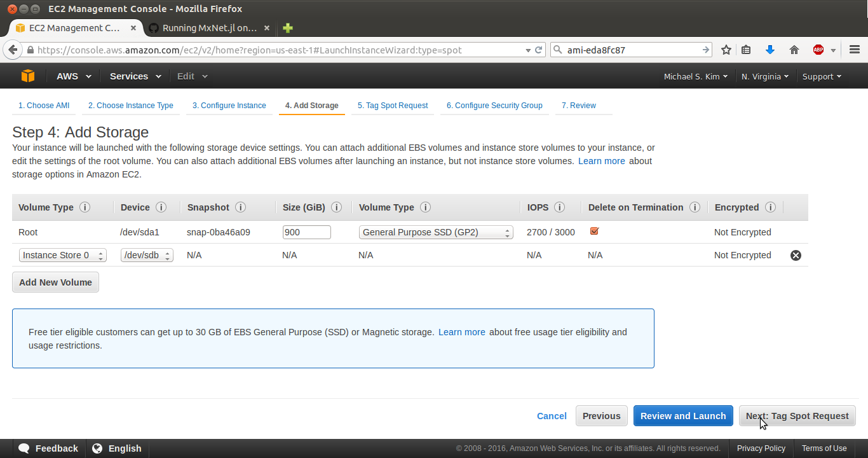This screenshot has width=868, height=458.
Task: Open the downloads arrow icon
Action: point(770,50)
